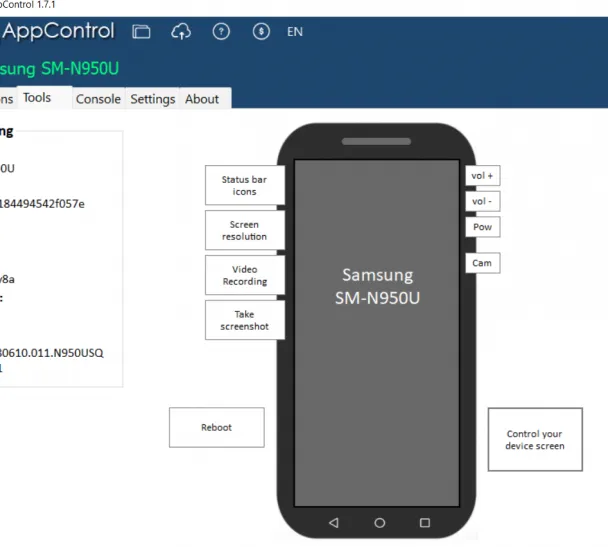608x547 pixels.
Task: Click the dollar donate icon
Action: [261, 31]
